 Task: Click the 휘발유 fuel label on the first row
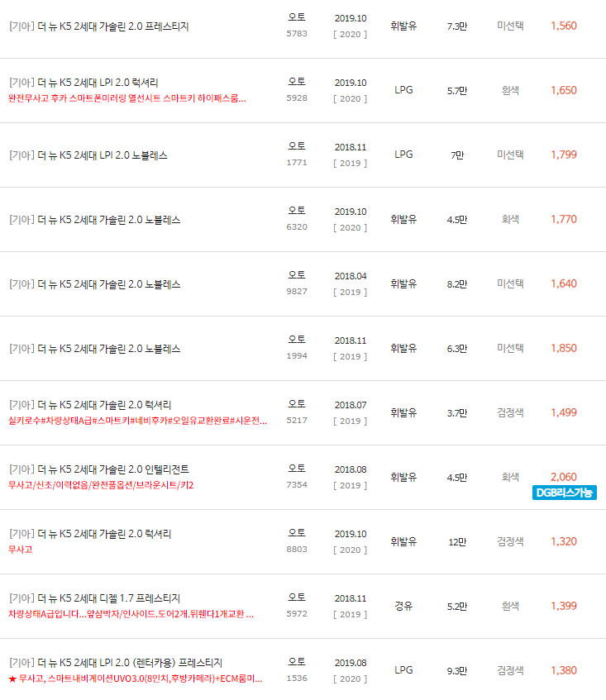click(403, 26)
